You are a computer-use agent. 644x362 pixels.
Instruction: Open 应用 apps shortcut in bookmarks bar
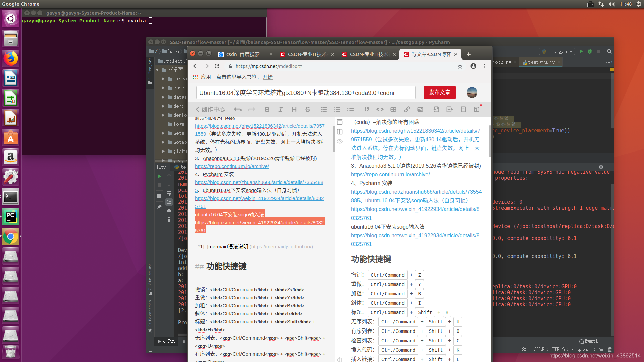[x=202, y=77]
